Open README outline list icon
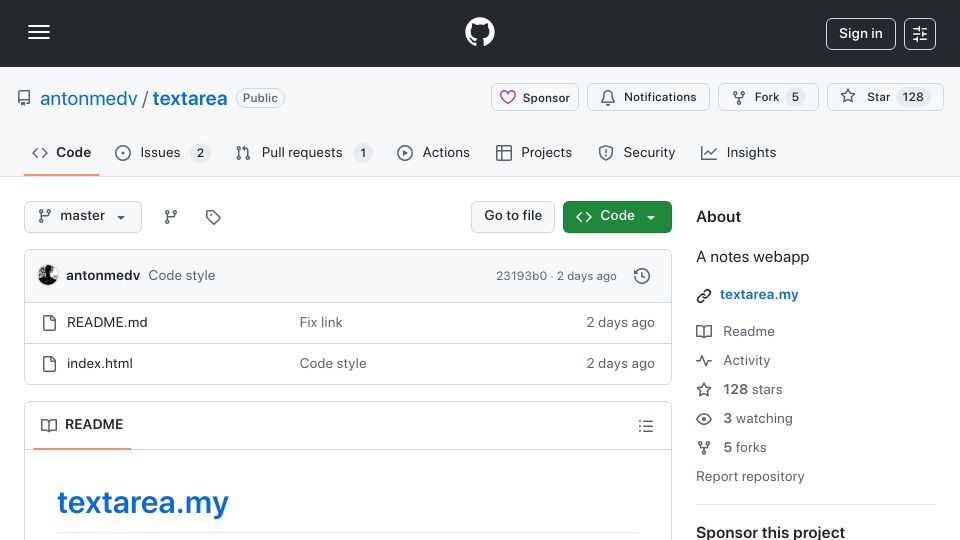 pyautogui.click(x=646, y=426)
